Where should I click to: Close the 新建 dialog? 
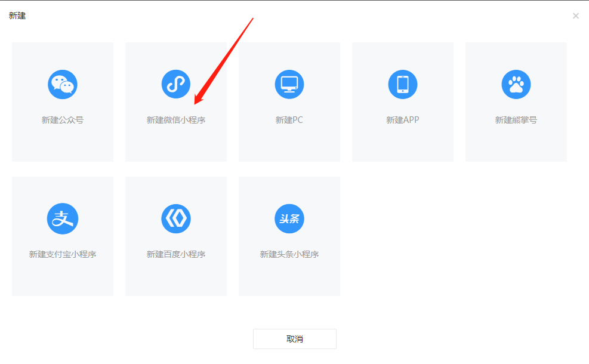pos(575,16)
